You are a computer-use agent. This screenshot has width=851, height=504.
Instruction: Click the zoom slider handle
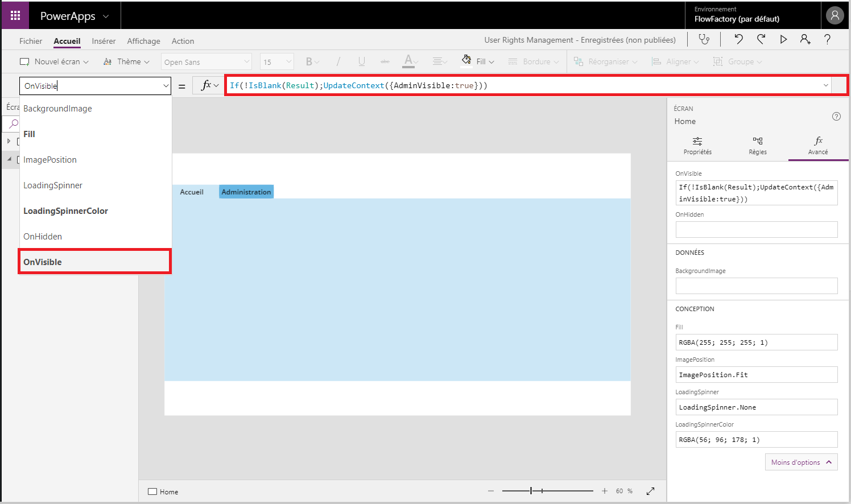531,491
